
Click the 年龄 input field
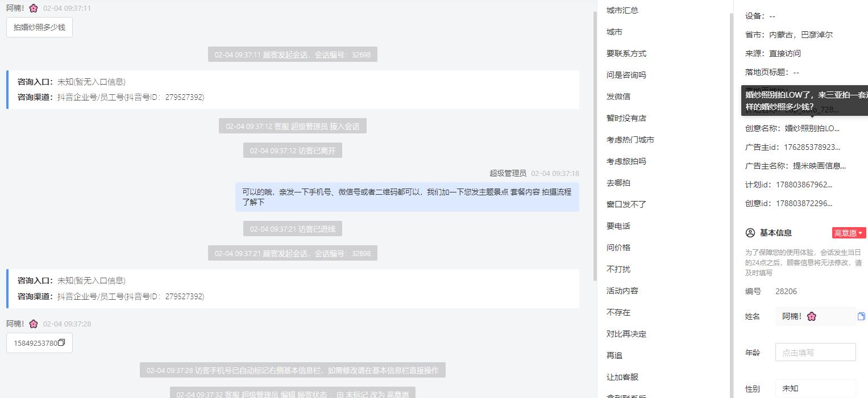coord(815,352)
